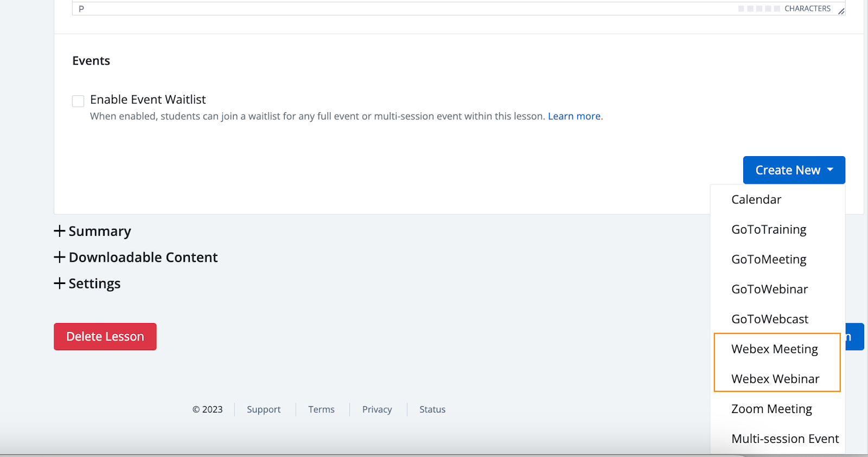Open the Support footer link
This screenshot has height=457, width=868.
(264, 409)
